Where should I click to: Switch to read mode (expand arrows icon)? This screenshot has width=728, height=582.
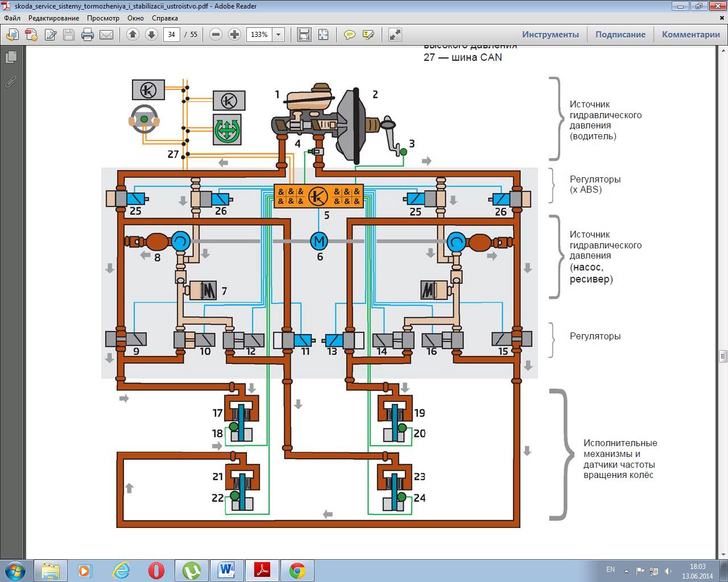point(395,35)
